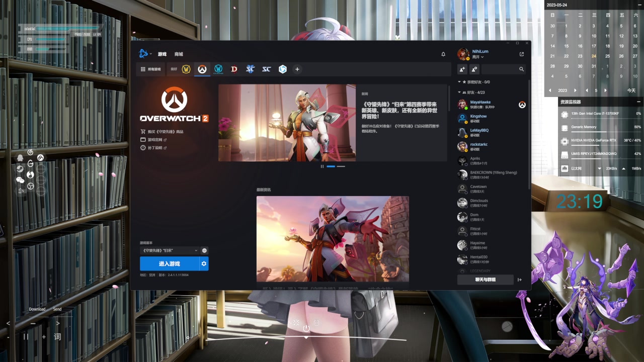
Task: Click Overwatch icon beside MayaHawke
Action: point(522,105)
